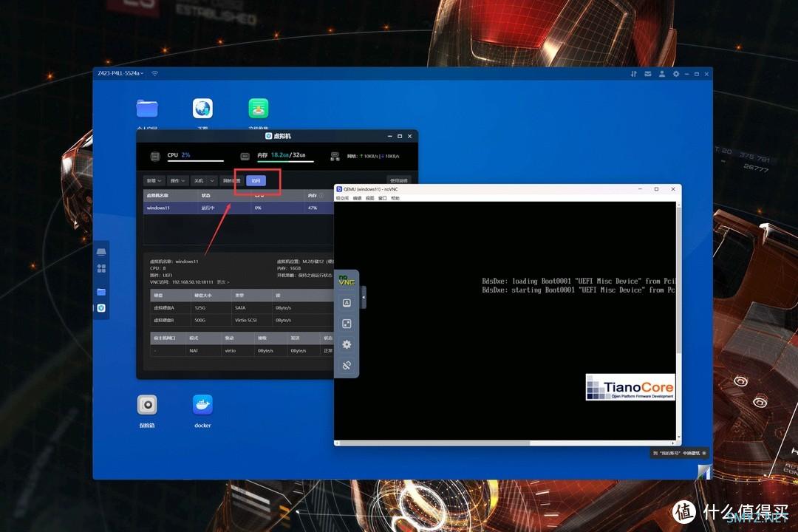Click the Virtio SCSI disk type cell
The height and width of the screenshot is (532, 798).
(x=246, y=320)
